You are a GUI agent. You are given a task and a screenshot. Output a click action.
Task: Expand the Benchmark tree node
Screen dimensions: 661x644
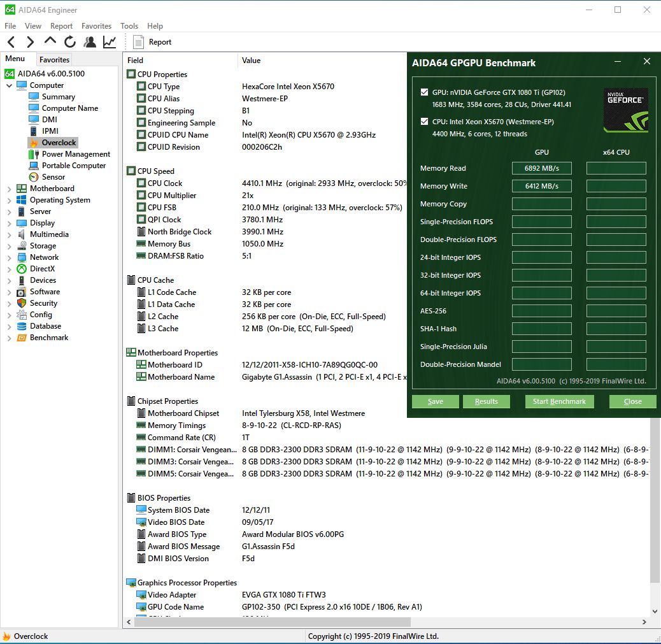[9, 338]
